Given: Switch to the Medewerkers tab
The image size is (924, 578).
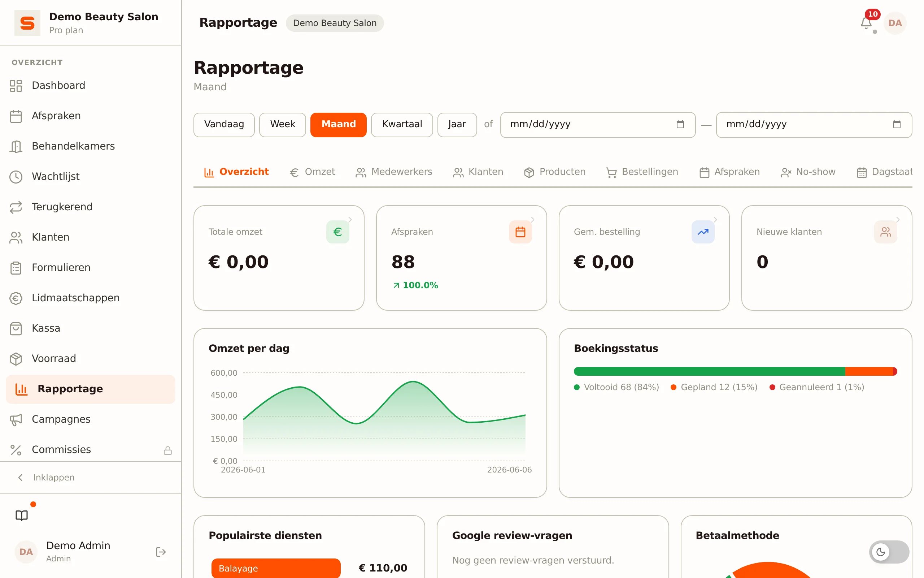Looking at the screenshot, I should click(x=394, y=172).
